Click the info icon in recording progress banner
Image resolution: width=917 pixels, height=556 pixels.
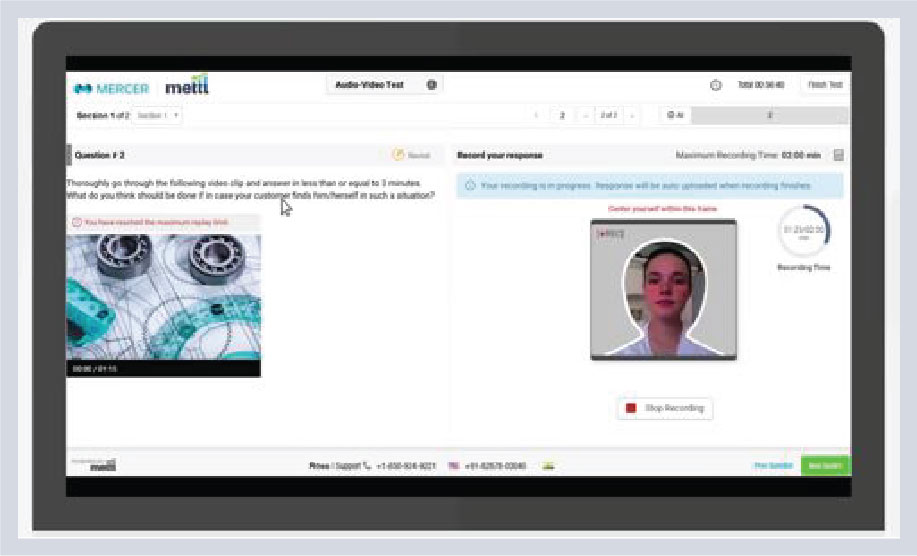(470, 186)
